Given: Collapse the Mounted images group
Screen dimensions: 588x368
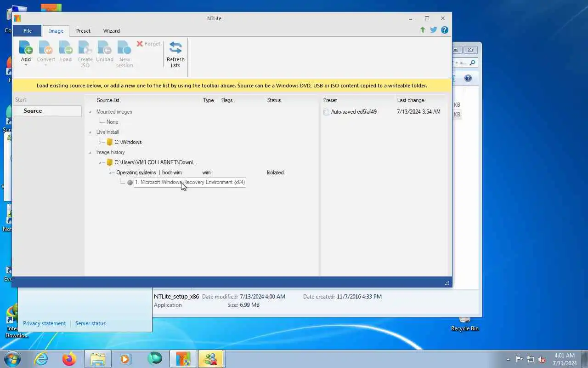Looking at the screenshot, I should [90, 112].
